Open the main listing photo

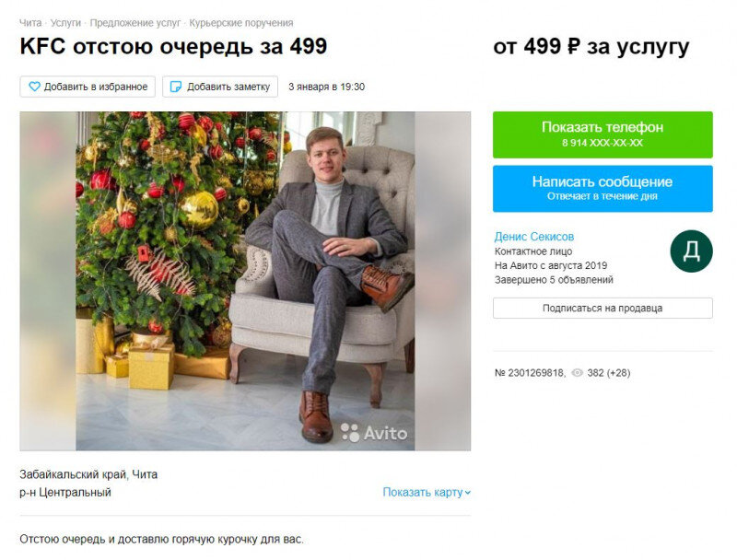(x=245, y=281)
